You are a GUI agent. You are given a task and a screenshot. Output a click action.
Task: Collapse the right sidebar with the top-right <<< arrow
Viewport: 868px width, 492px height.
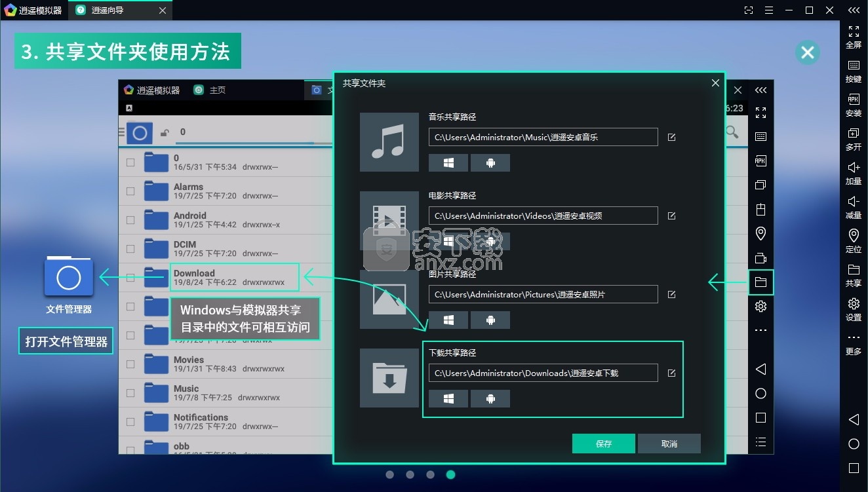tap(854, 10)
